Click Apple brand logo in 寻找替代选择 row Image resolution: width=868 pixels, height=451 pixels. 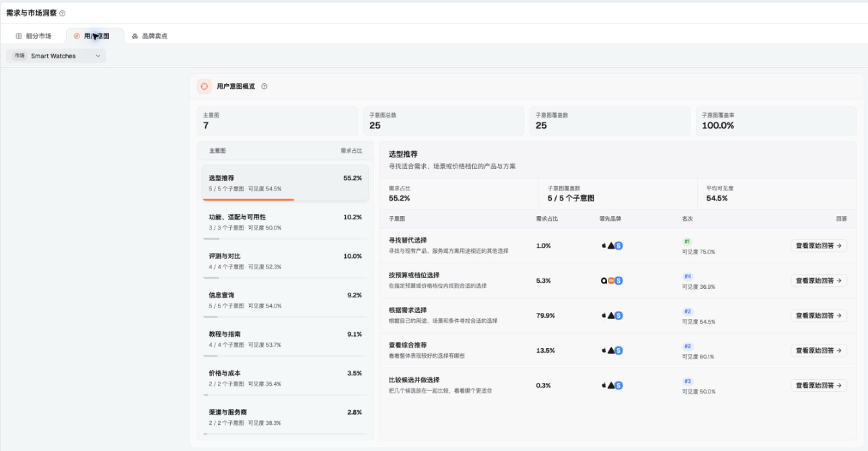tap(604, 246)
